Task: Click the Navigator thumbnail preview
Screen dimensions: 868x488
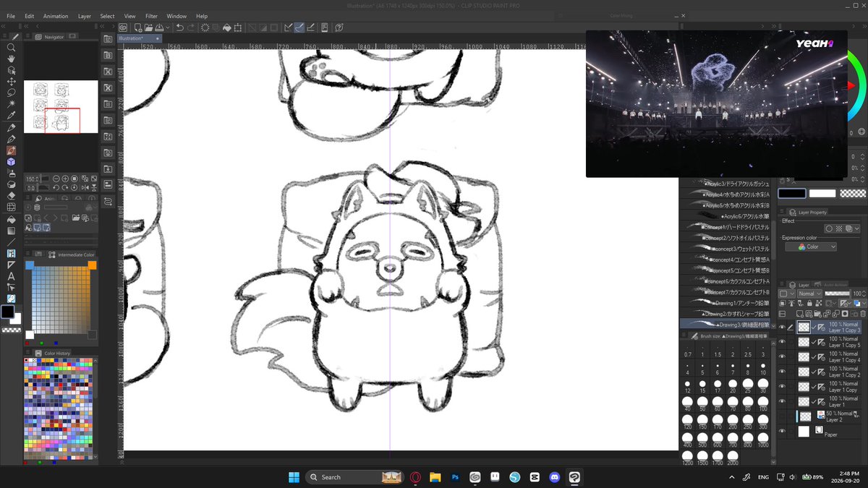Action: [x=61, y=107]
